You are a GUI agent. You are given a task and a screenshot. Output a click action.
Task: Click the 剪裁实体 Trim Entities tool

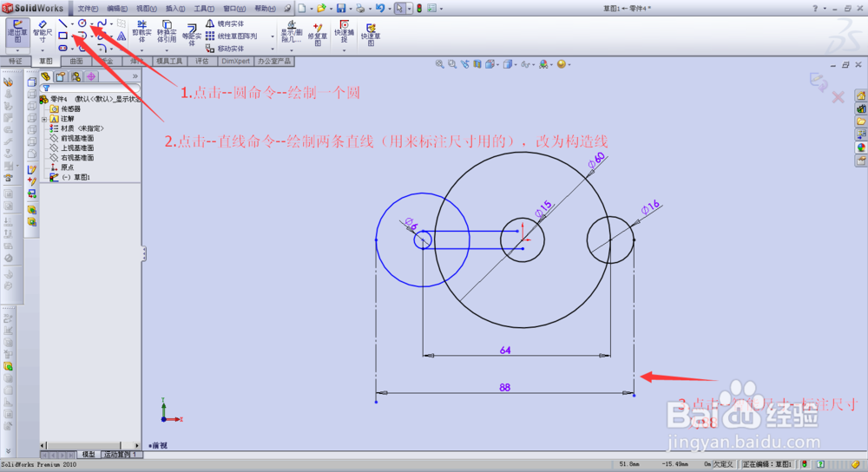(x=141, y=32)
